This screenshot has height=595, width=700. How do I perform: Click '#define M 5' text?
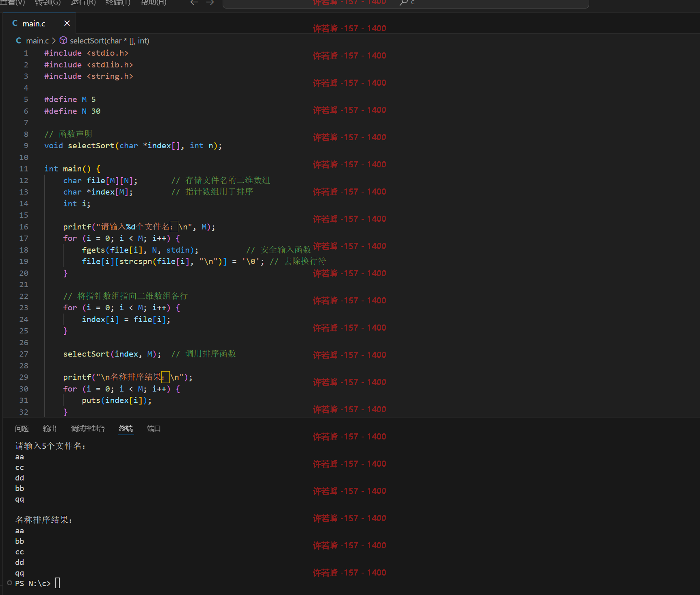pos(70,99)
